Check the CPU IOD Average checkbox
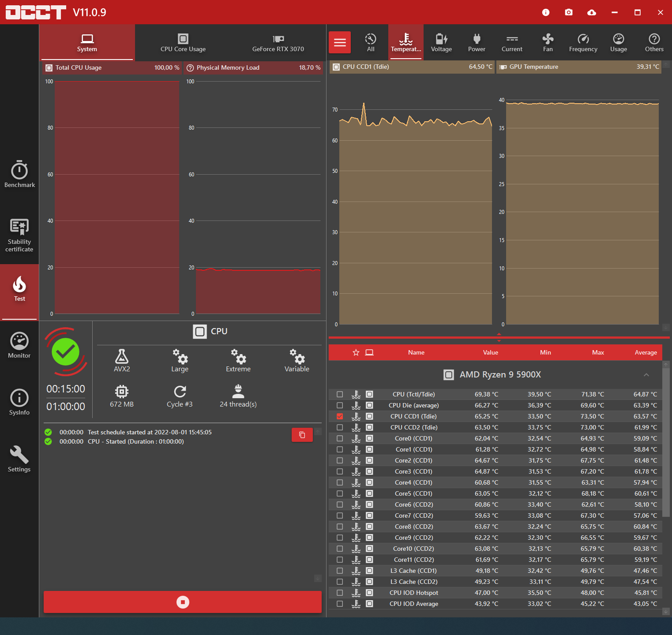Viewport: 672px width, 635px height. (x=340, y=604)
